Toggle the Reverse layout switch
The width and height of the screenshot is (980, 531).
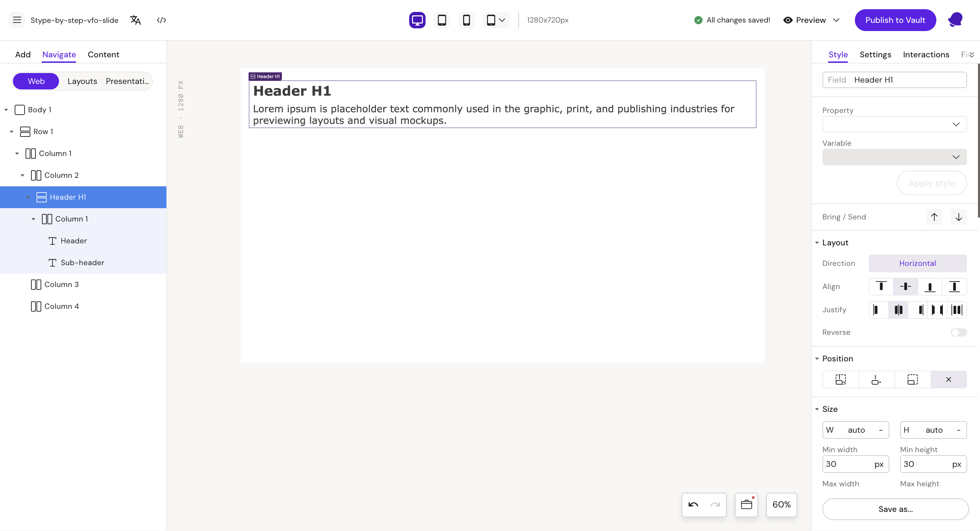coord(958,332)
